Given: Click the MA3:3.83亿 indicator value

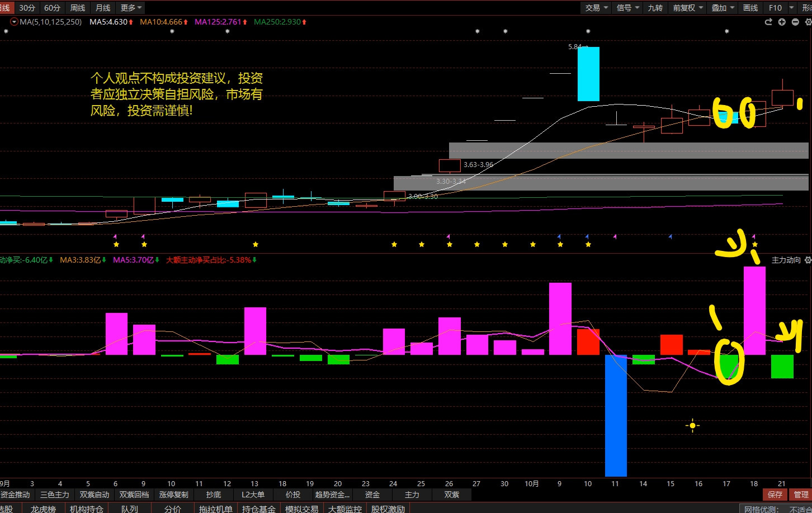Looking at the screenshot, I should click(81, 260).
